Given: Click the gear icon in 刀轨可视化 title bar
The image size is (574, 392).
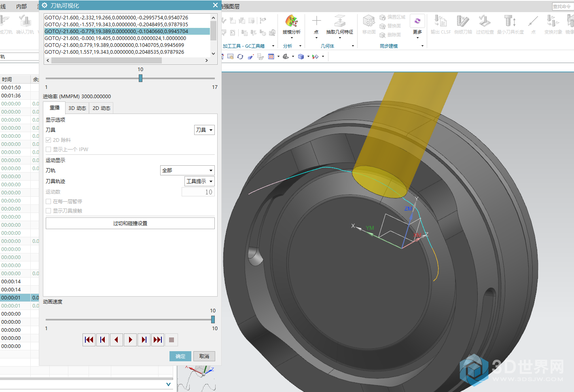Looking at the screenshot, I should pyautogui.click(x=44, y=5).
